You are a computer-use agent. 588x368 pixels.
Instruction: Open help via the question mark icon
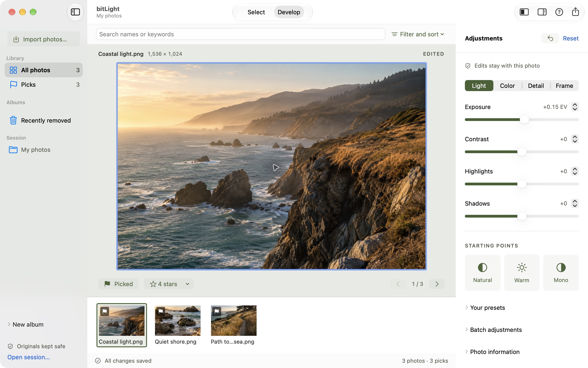559,12
